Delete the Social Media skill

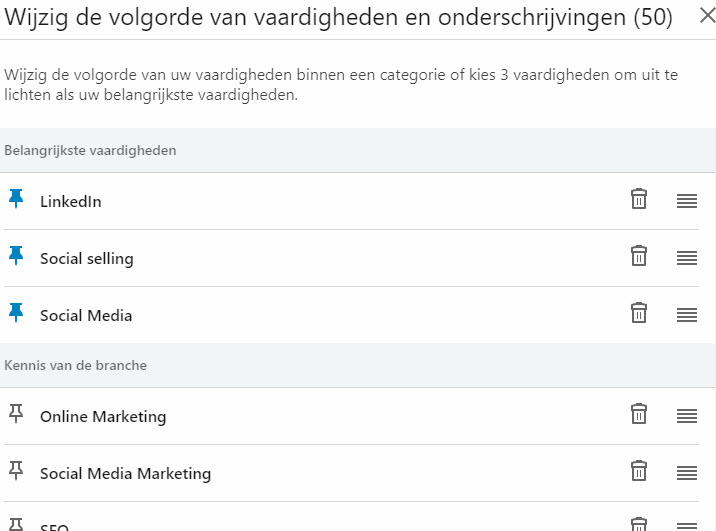[x=638, y=313]
